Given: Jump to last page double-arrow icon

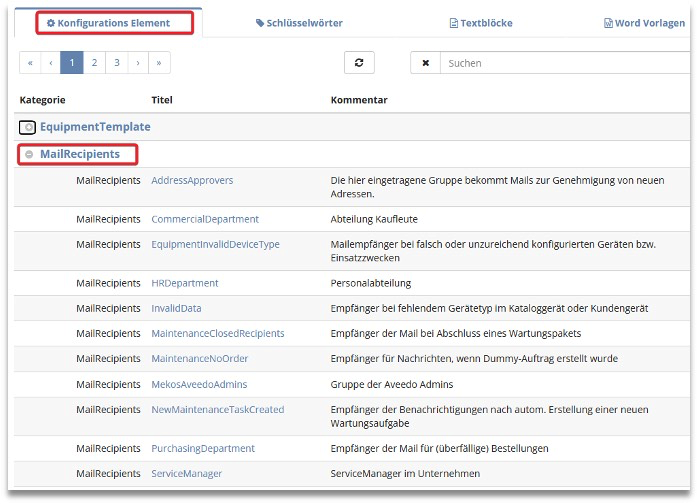Looking at the screenshot, I should (x=159, y=63).
